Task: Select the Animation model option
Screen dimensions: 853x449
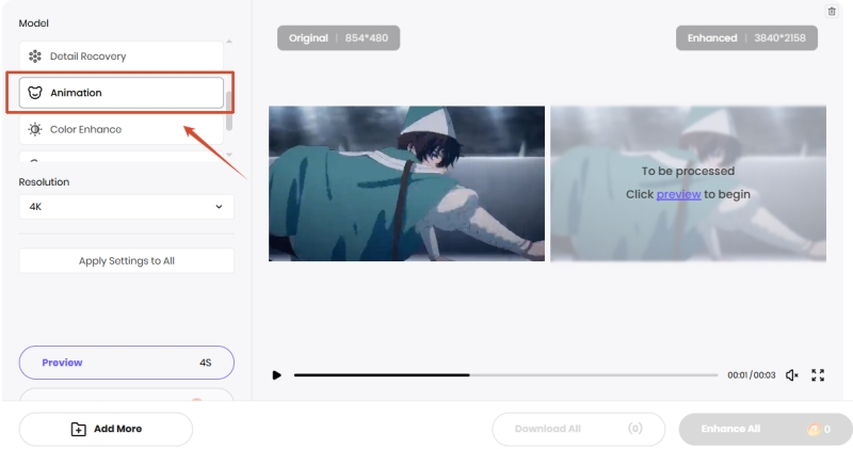Action: click(x=121, y=93)
